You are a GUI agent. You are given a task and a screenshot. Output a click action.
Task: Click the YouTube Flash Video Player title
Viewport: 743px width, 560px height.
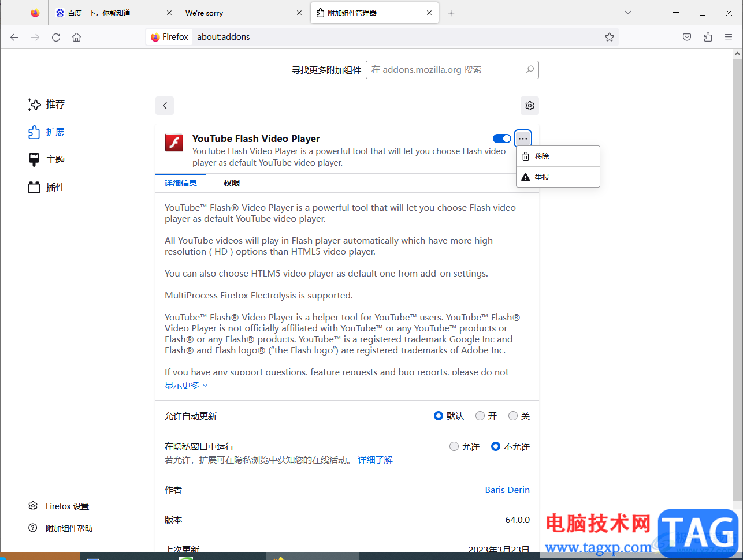click(256, 139)
